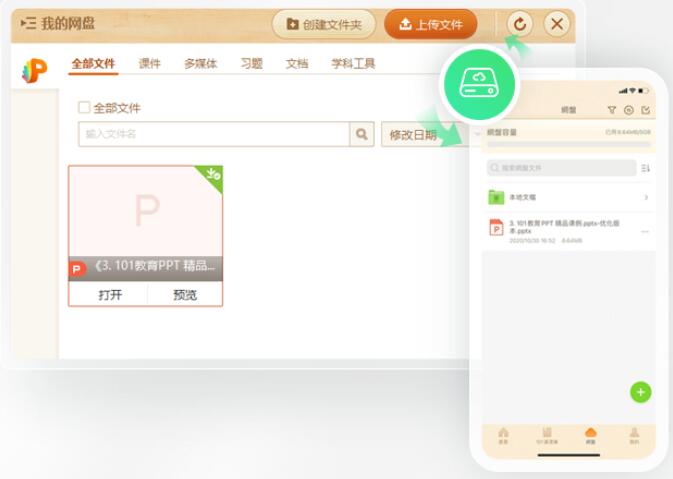This screenshot has width=673, height=479.
Task: Tap the green plus add button on phone
Action: pyautogui.click(x=640, y=392)
